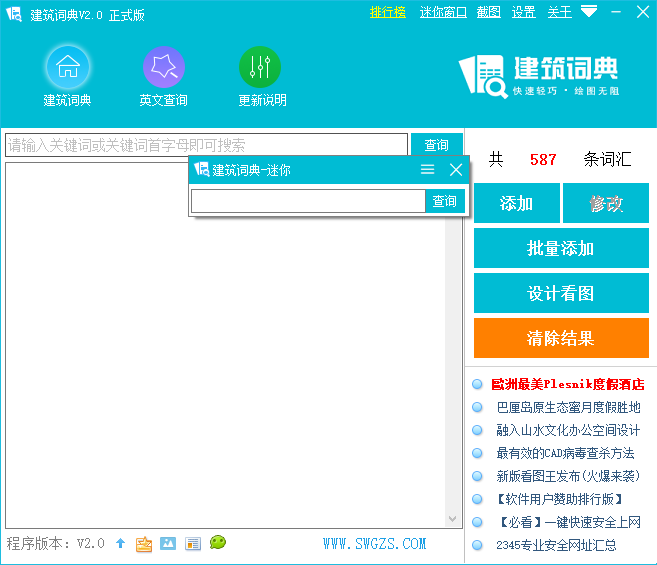
Task: Click the 设计看图 button
Action: tap(561, 293)
